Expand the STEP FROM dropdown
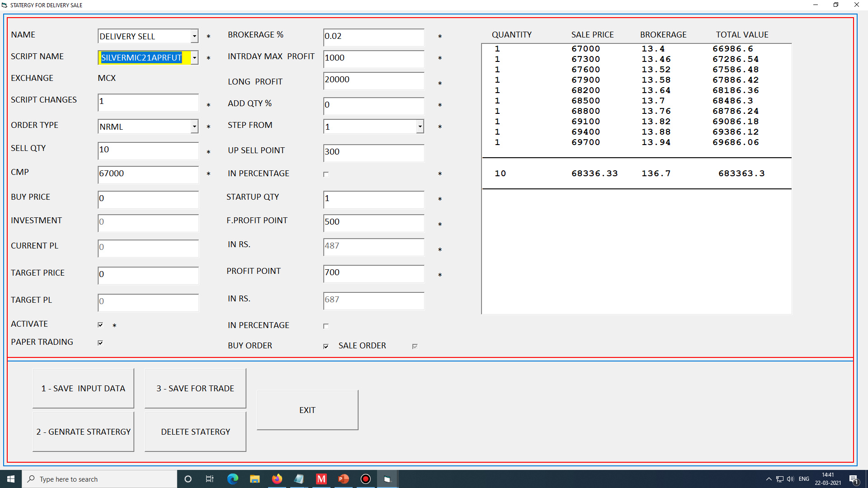The height and width of the screenshot is (488, 868). click(x=420, y=127)
